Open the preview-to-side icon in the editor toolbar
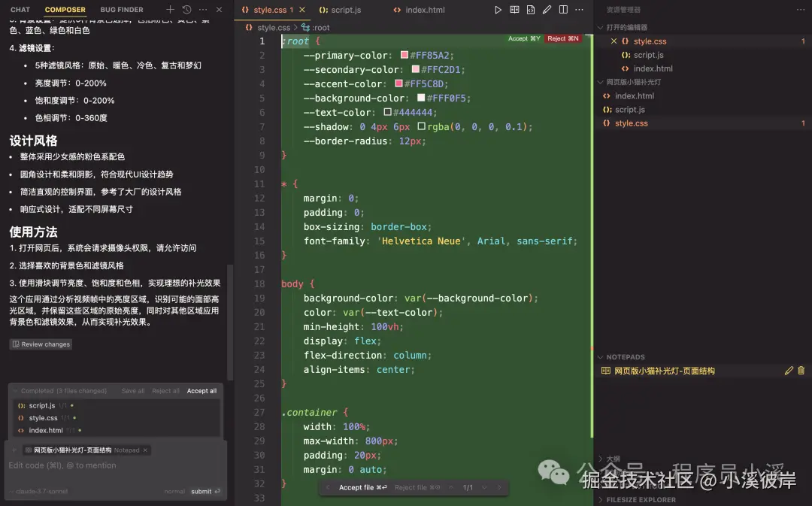 tap(514, 10)
